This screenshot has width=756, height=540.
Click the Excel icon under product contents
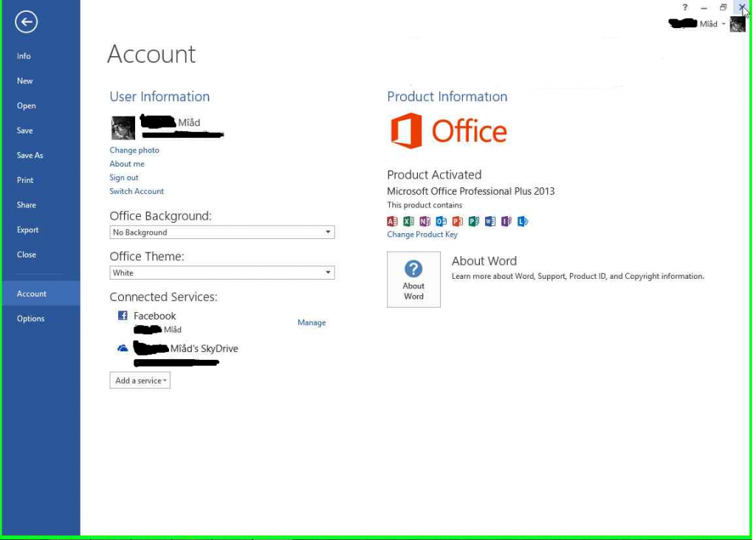click(408, 221)
